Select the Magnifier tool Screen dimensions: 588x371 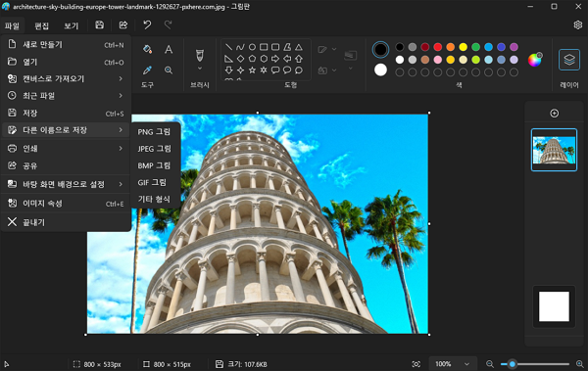[169, 70]
